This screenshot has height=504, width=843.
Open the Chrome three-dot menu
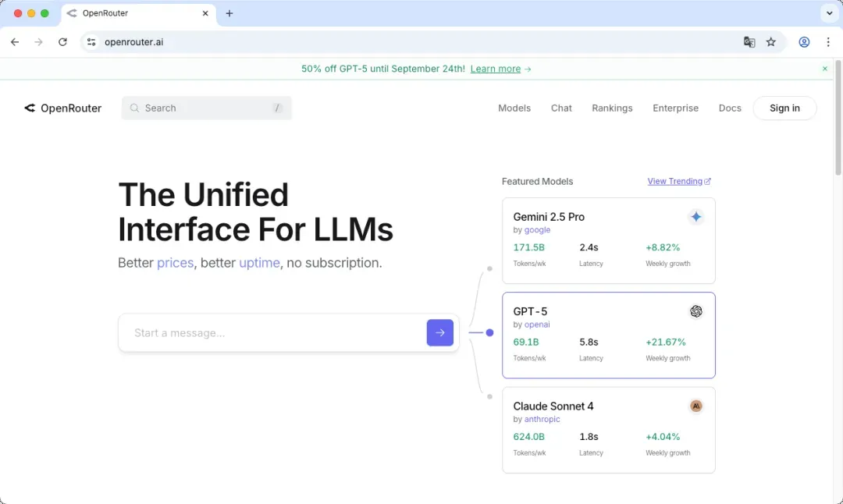[828, 42]
